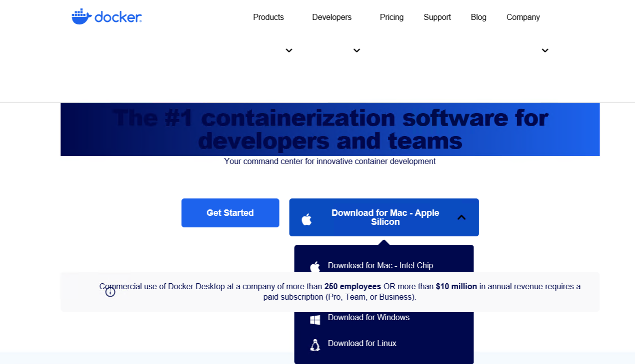The height and width of the screenshot is (364, 635).
Task: Expand the chevron under Products
Action: coord(289,50)
